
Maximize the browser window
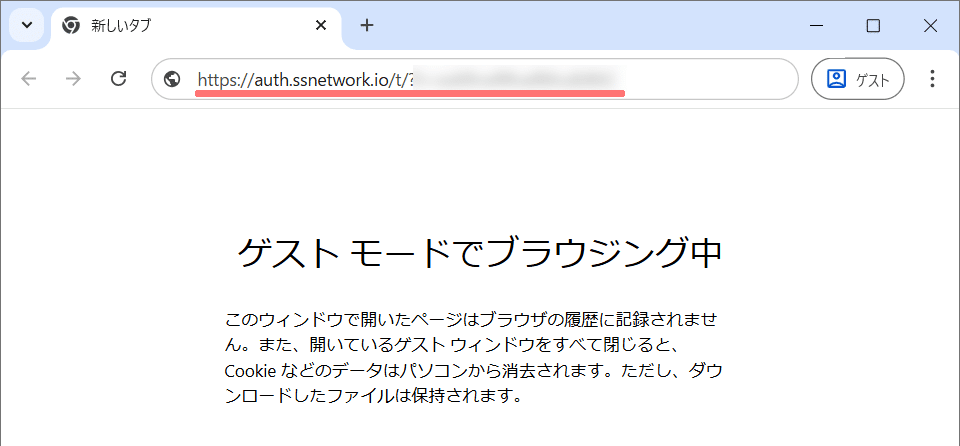(873, 26)
